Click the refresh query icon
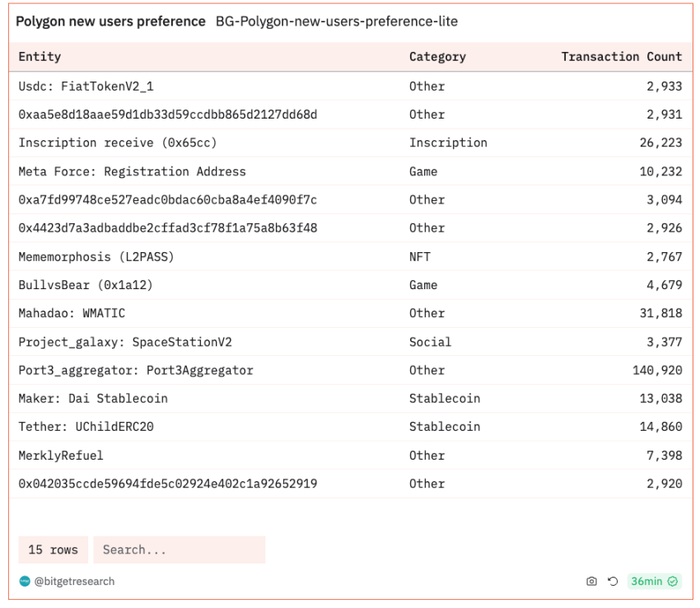700x608 pixels. coord(613,582)
